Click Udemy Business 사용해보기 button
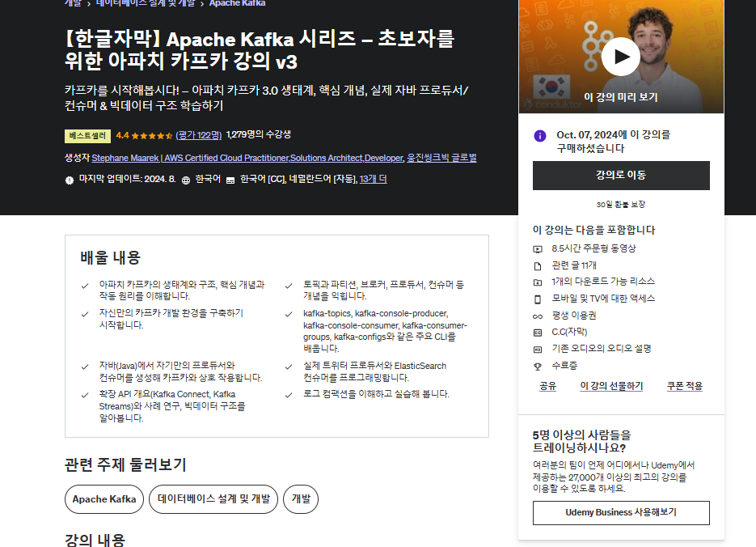The image size is (756, 547). [x=621, y=513]
